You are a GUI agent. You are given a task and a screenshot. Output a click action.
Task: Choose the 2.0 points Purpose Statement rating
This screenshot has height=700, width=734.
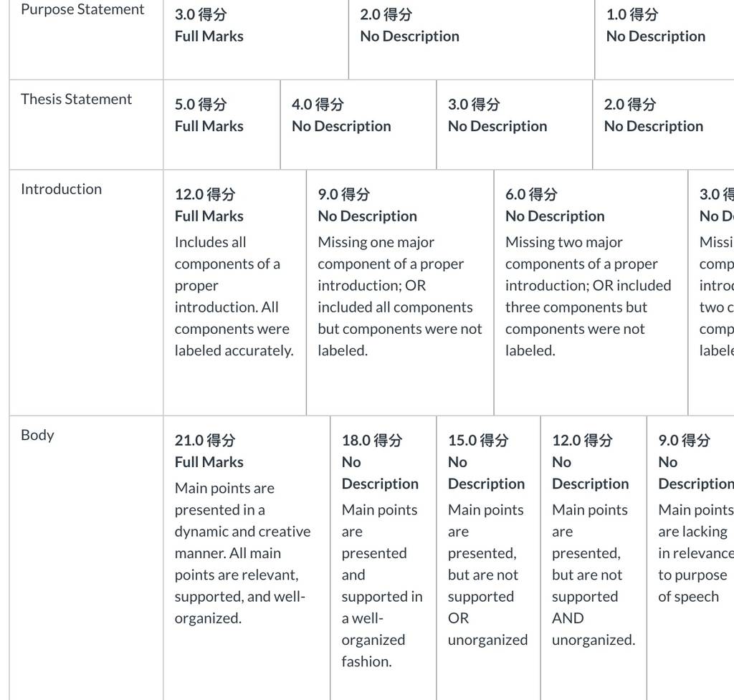472,40
